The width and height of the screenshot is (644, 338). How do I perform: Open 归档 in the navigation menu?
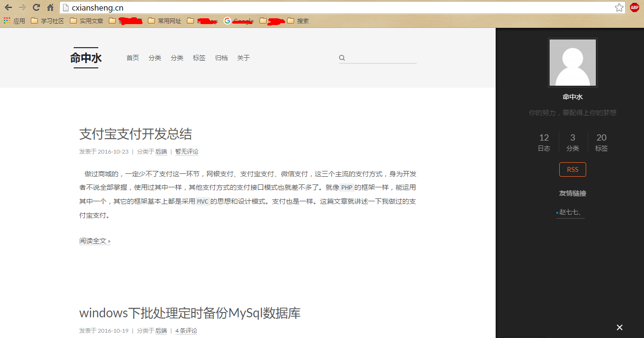coord(221,58)
